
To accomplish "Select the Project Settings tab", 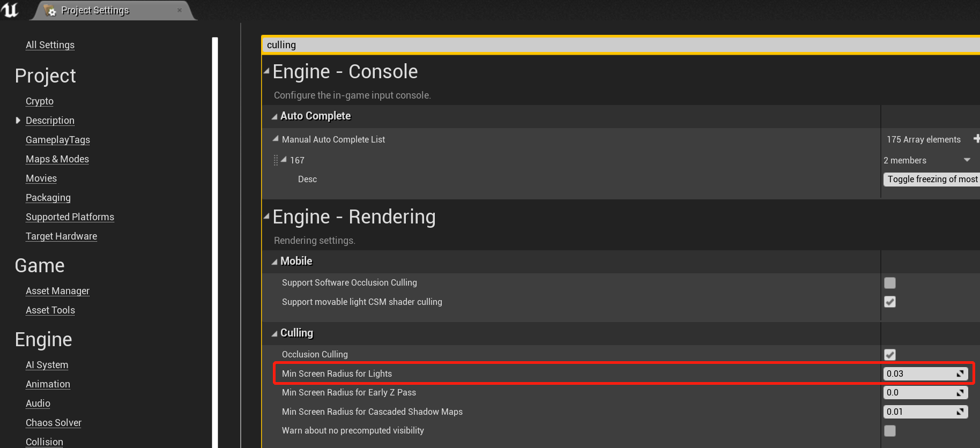I will [x=114, y=10].
